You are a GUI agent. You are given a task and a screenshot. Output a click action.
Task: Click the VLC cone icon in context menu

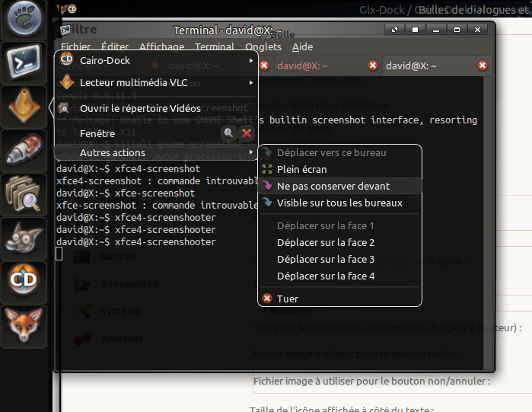coord(66,82)
